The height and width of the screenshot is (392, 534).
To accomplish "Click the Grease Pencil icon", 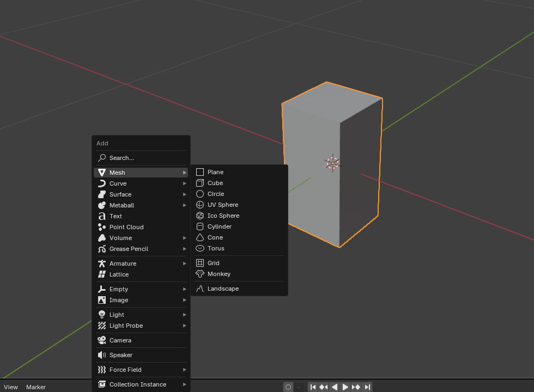I will click(x=102, y=249).
